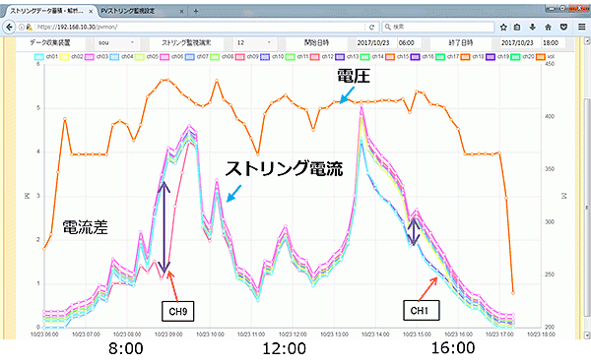This screenshot has width=591, height=364.
Task: Toggle ch04 series in chart legend
Action: point(122,57)
